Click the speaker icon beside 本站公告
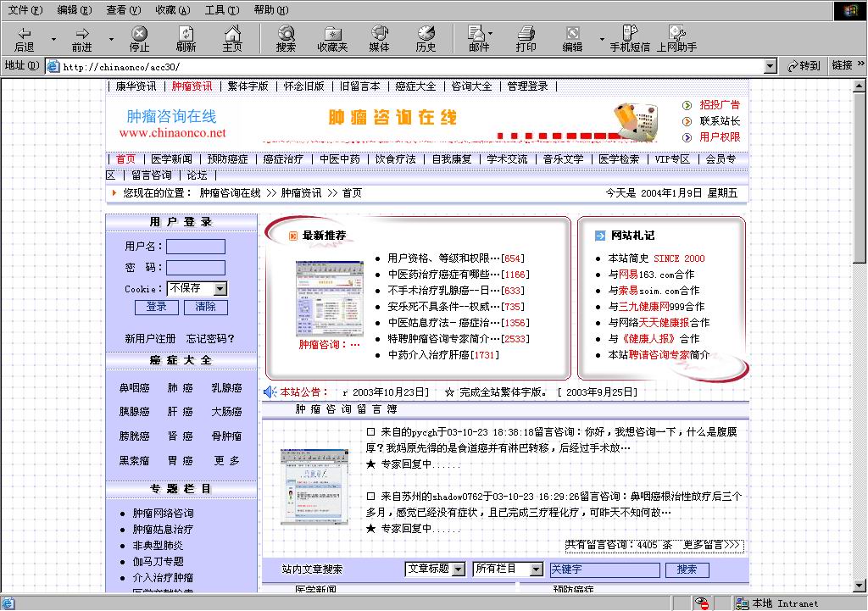The width and height of the screenshot is (868, 611). pyautogui.click(x=270, y=392)
